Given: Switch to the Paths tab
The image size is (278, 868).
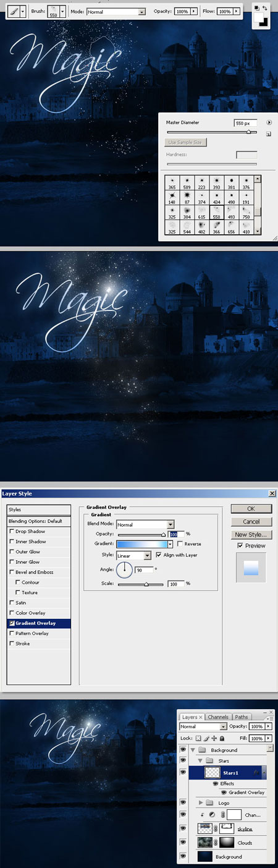Looking at the screenshot, I should 242,717.
